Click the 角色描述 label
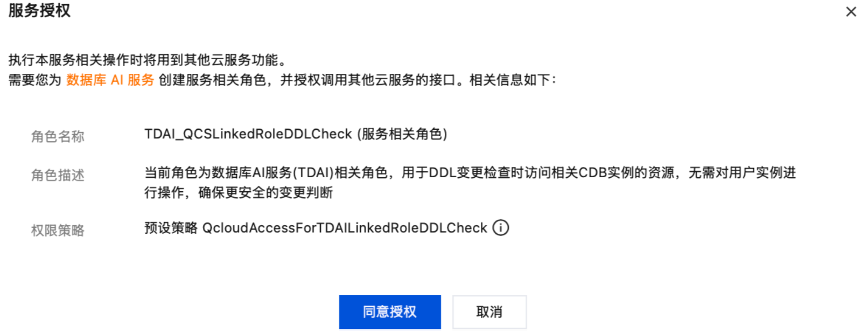 [x=58, y=176]
